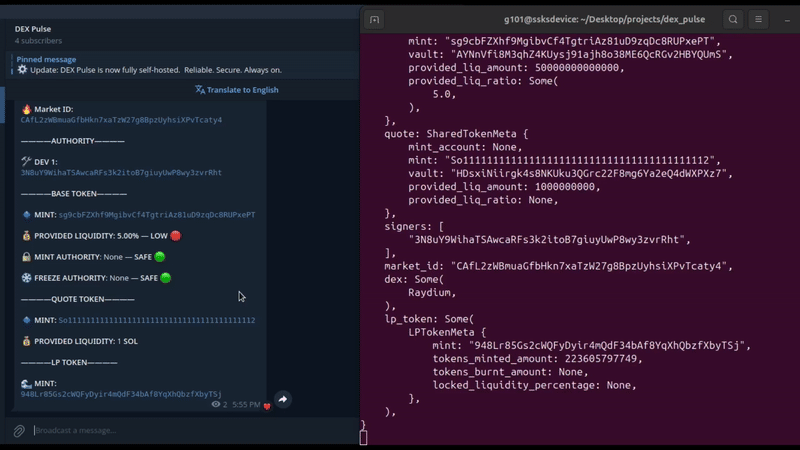Click the message views eye icon

click(x=216, y=404)
